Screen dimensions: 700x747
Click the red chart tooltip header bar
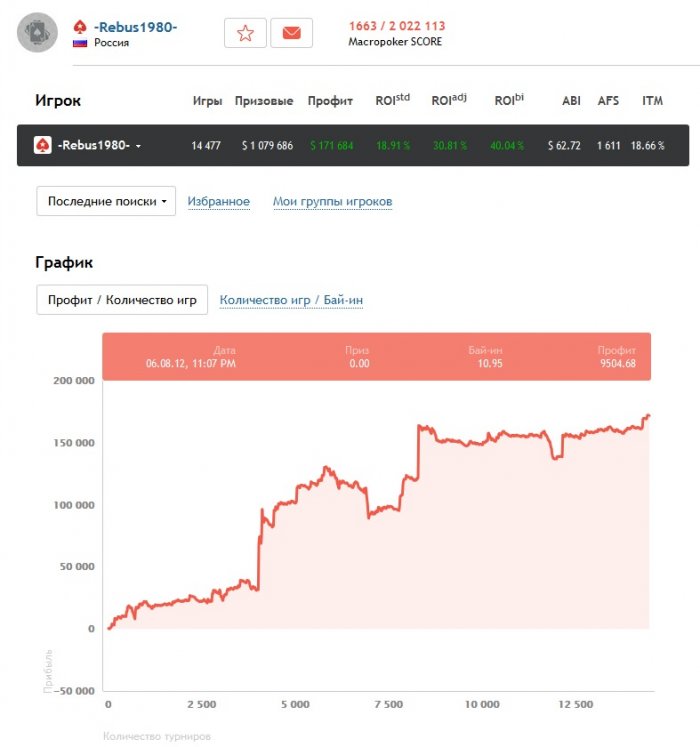tap(376, 357)
